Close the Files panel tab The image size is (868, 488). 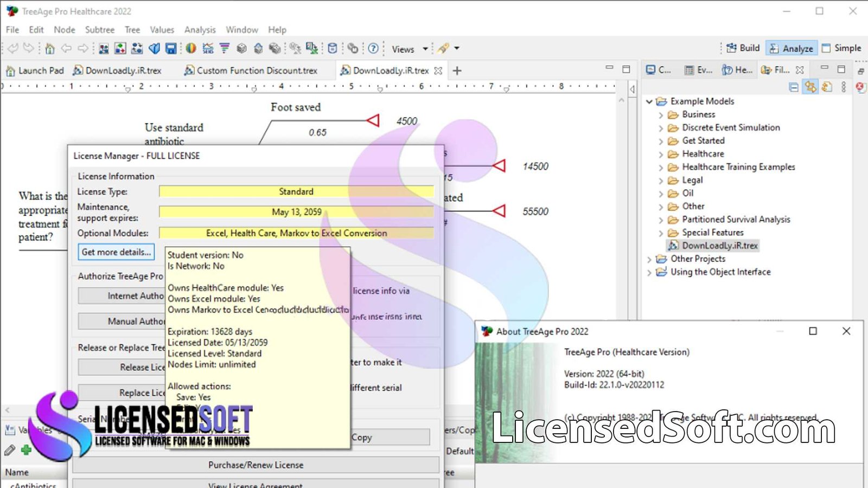(800, 70)
